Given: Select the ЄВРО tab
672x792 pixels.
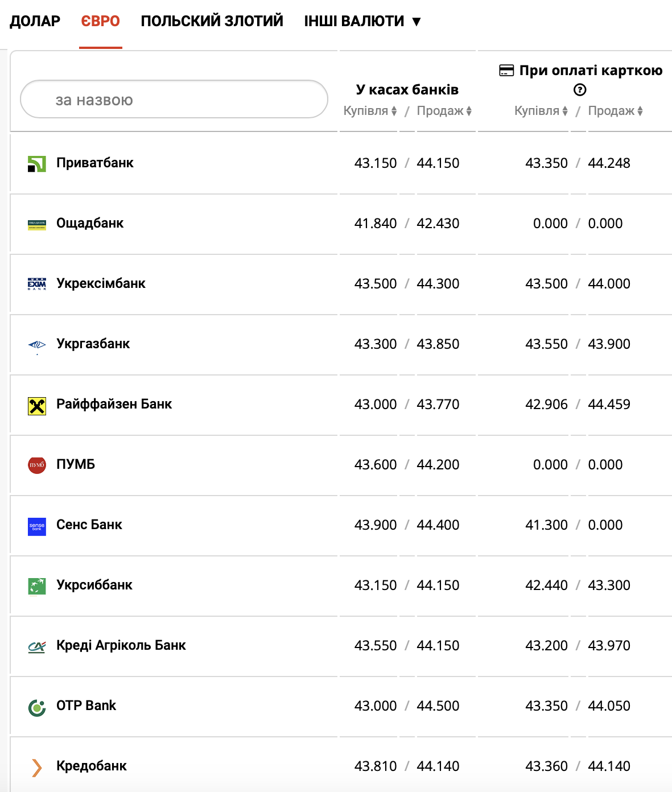Looking at the screenshot, I should 100,21.
